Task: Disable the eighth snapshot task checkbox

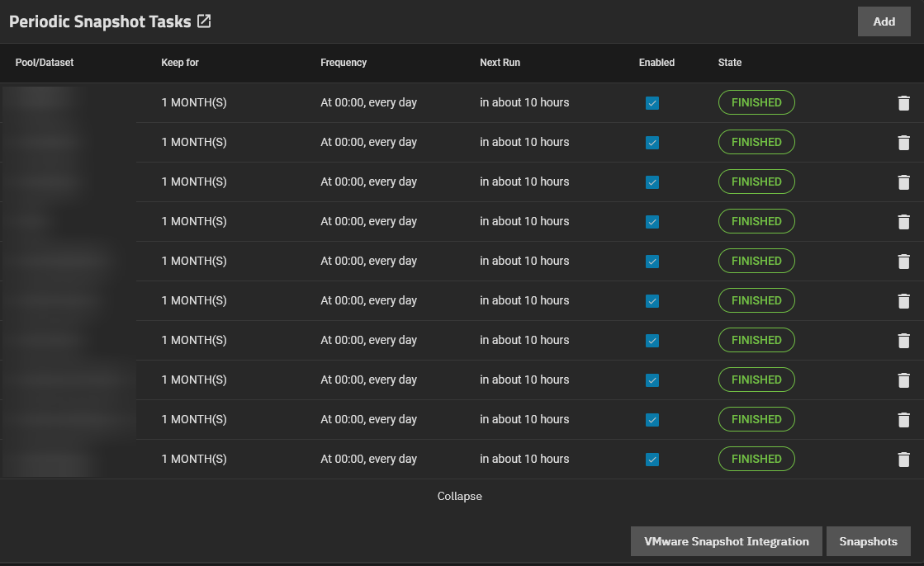Action: (x=652, y=380)
